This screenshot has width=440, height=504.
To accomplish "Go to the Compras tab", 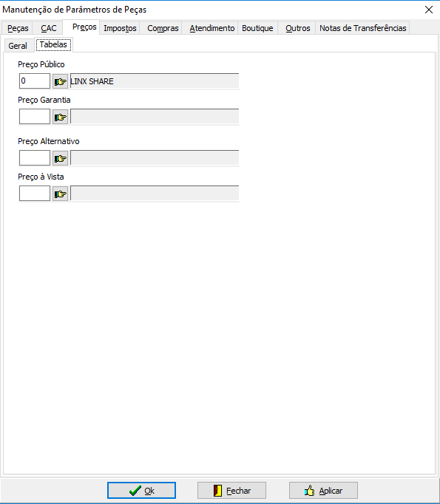I will point(163,28).
